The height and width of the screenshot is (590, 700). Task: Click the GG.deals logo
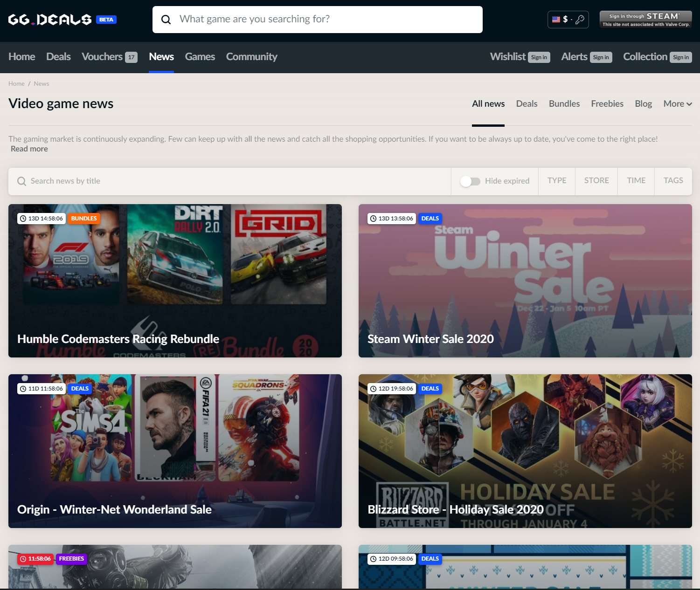tap(50, 20)
